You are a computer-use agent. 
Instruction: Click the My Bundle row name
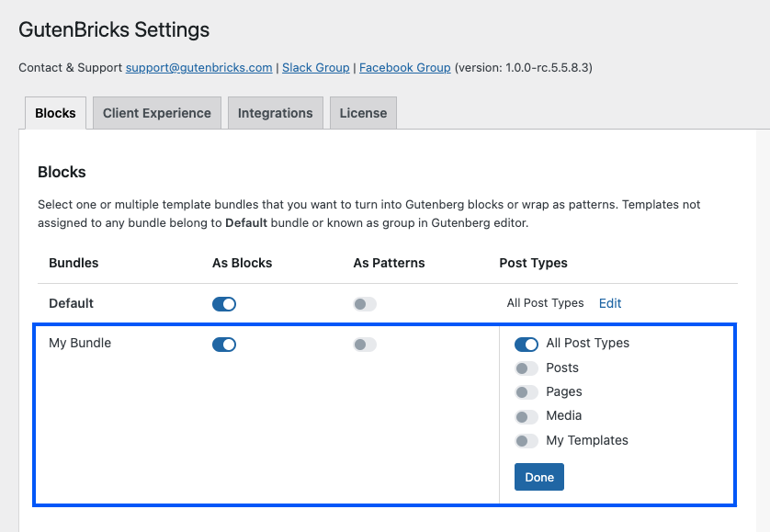coord(80,344)
